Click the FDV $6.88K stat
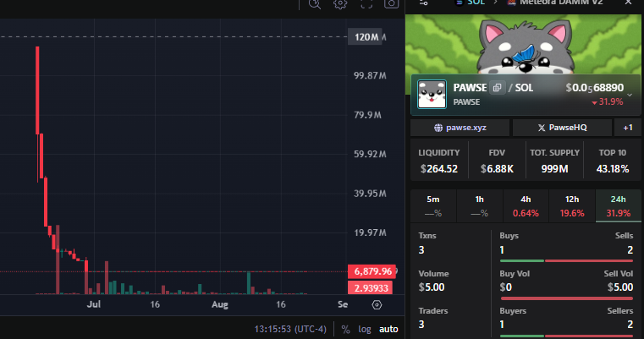 (x=497, y=161)
